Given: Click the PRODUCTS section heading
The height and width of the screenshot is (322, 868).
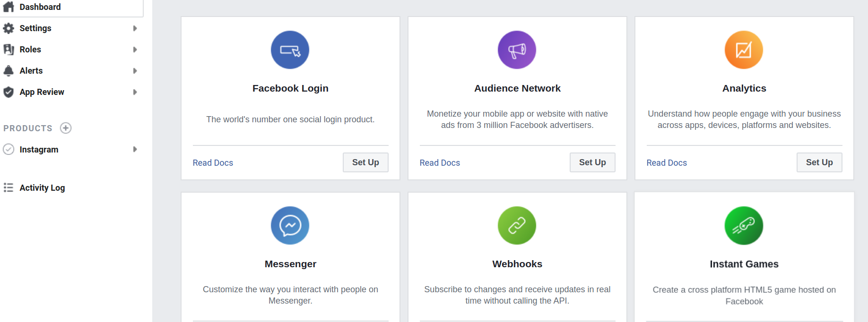Looking at the screenshot, I should click(28, 128).
